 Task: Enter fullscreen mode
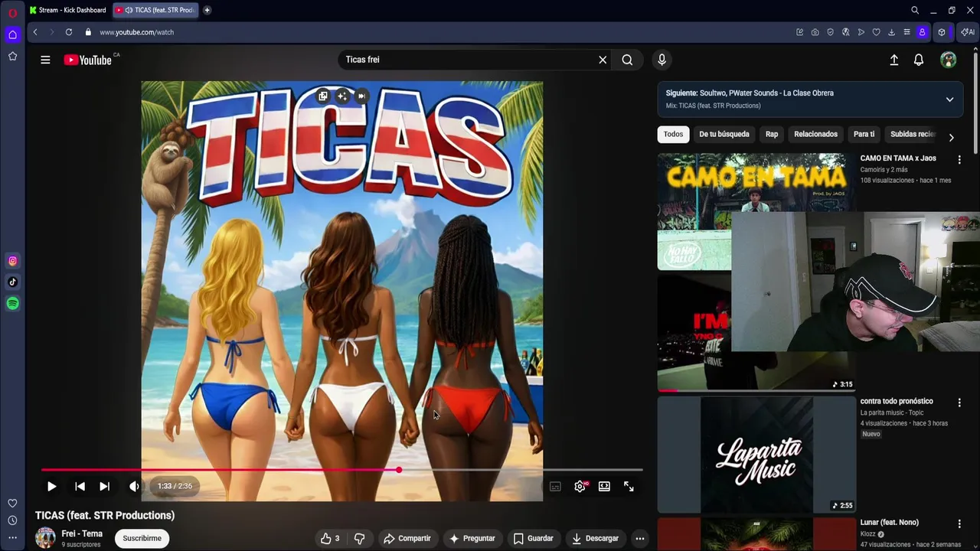click(x=629, y=486)
